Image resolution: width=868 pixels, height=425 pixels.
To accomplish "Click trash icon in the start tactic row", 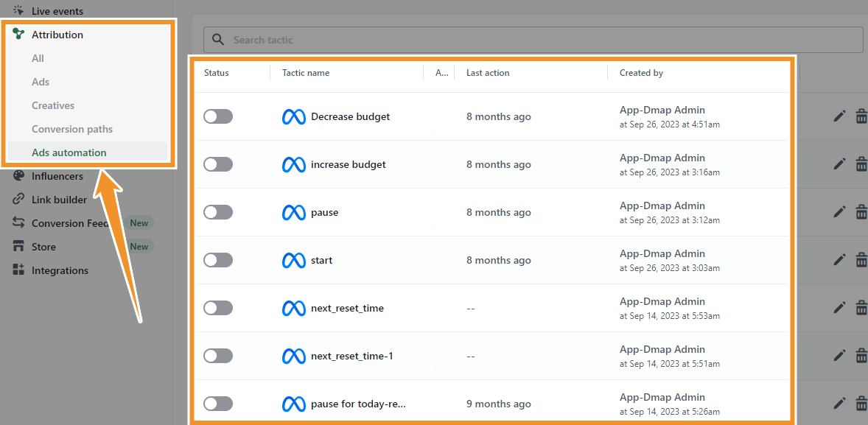I will tap(861, 260).
